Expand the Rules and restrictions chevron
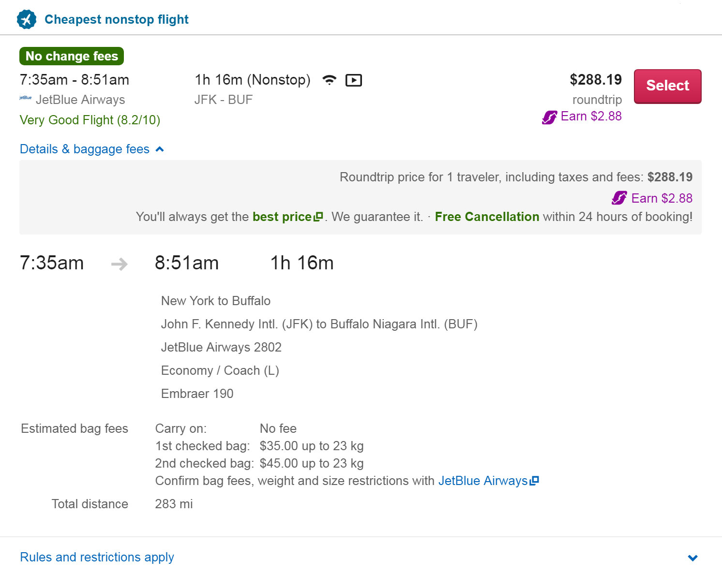722x588 pixels. 693,558
